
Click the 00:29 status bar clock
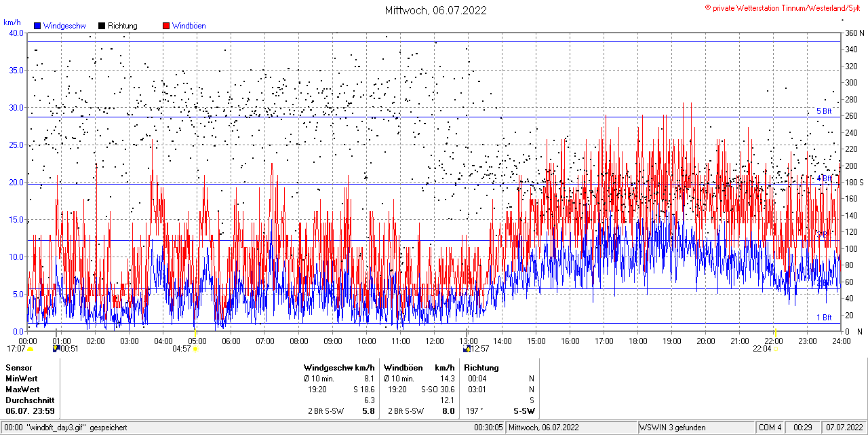pyautogui.click(x=804, y=428)
